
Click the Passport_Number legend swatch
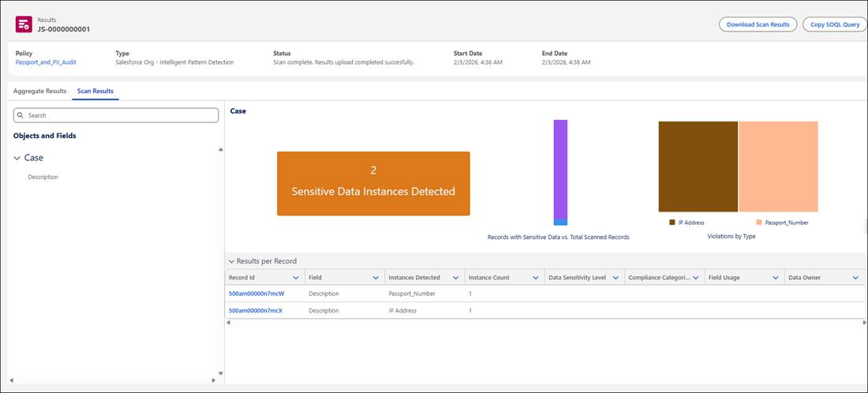point(759,223)
